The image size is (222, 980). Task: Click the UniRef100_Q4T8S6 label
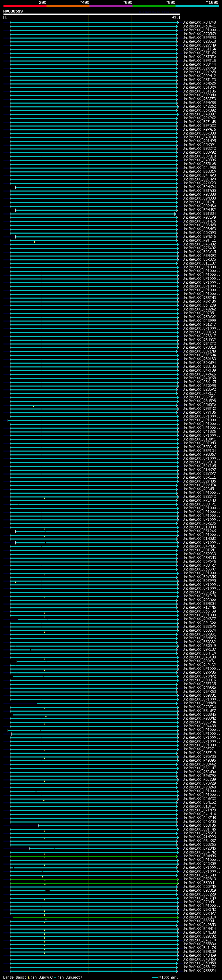pyautogui.click(x=199, y=431)
